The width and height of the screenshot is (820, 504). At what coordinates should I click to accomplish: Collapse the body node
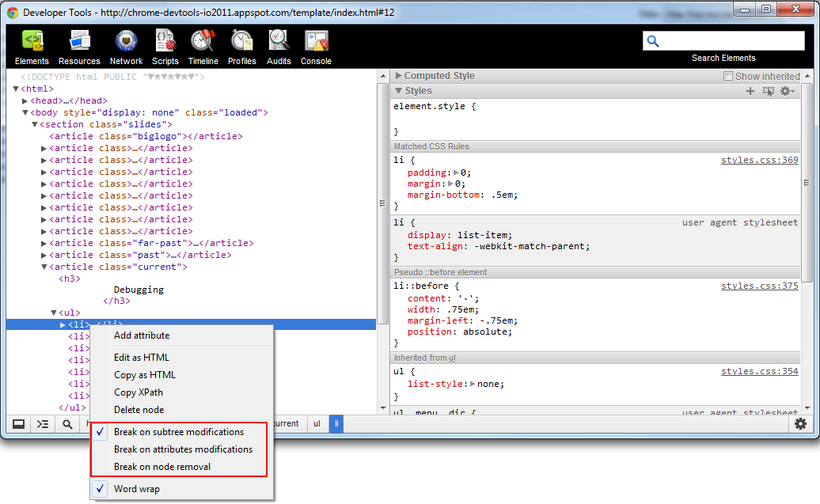click(25, 112)
